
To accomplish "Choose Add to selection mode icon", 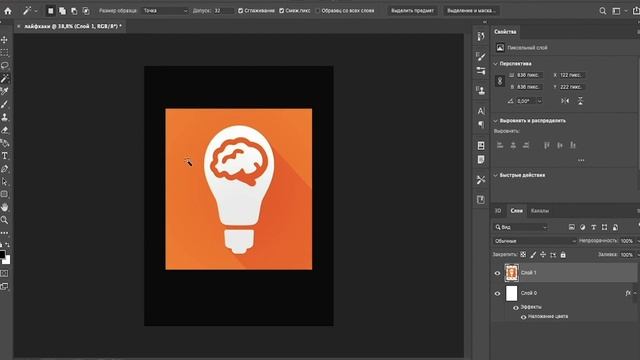I will pyautogui.click(x=62, y=11).
